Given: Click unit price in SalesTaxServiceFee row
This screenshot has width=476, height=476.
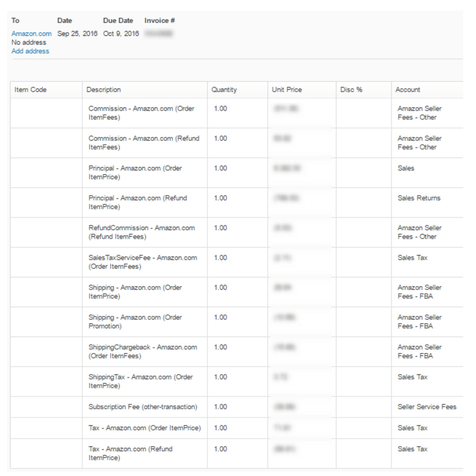Looking at the screenshot, I should click(283, 258).
